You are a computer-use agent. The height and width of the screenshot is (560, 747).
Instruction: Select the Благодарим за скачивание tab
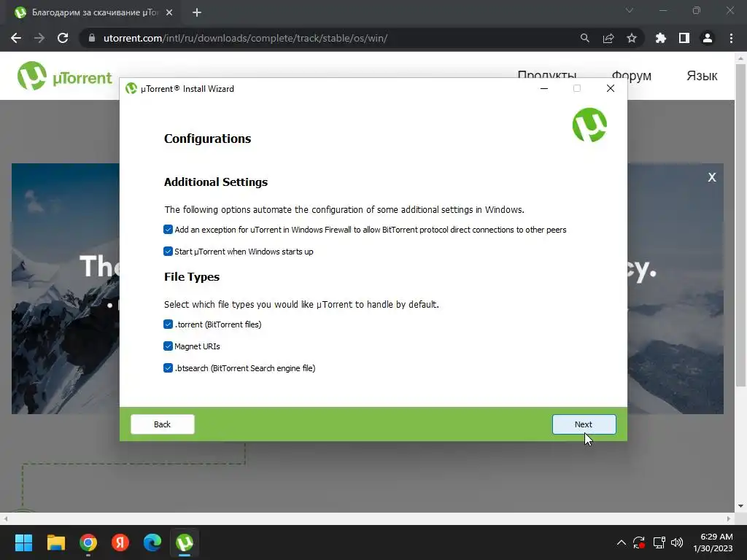(94, 12)
